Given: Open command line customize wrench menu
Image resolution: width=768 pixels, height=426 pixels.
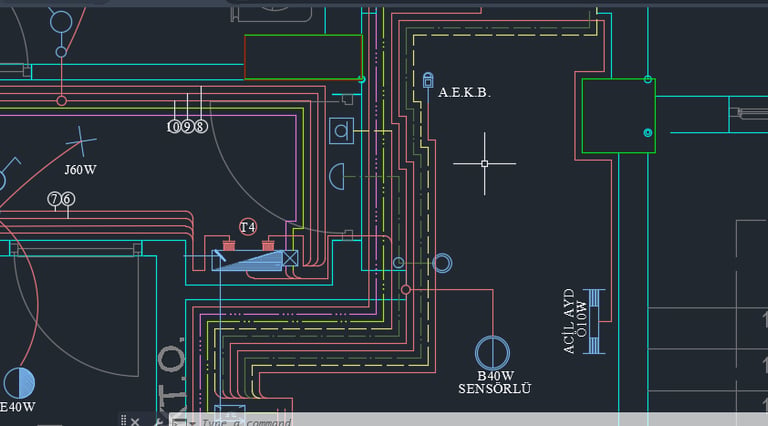Looking at the screenshot, I should (158, 422).
